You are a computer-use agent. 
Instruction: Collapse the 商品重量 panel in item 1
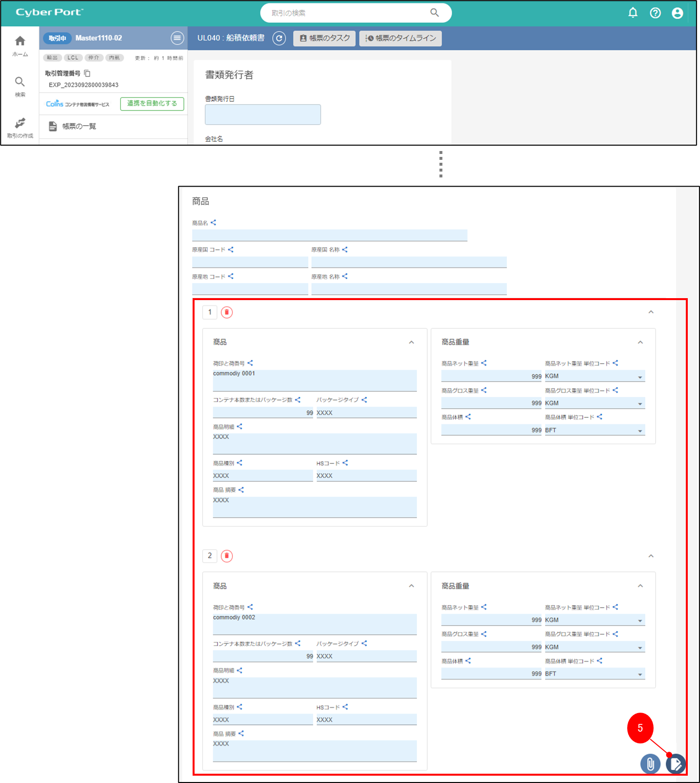[x=640, y=342]
